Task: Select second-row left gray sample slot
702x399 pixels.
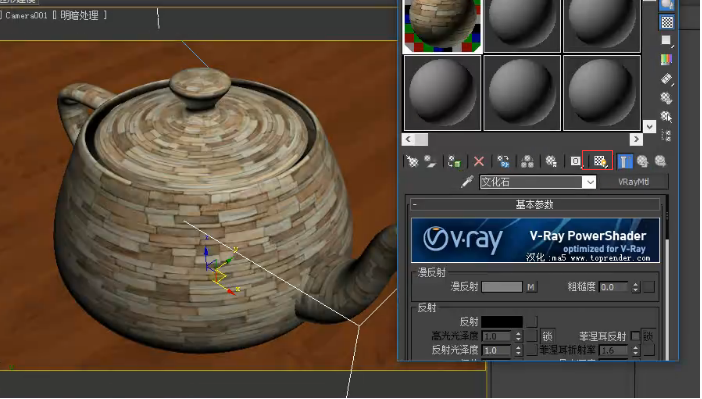Action: click(442, 93)
